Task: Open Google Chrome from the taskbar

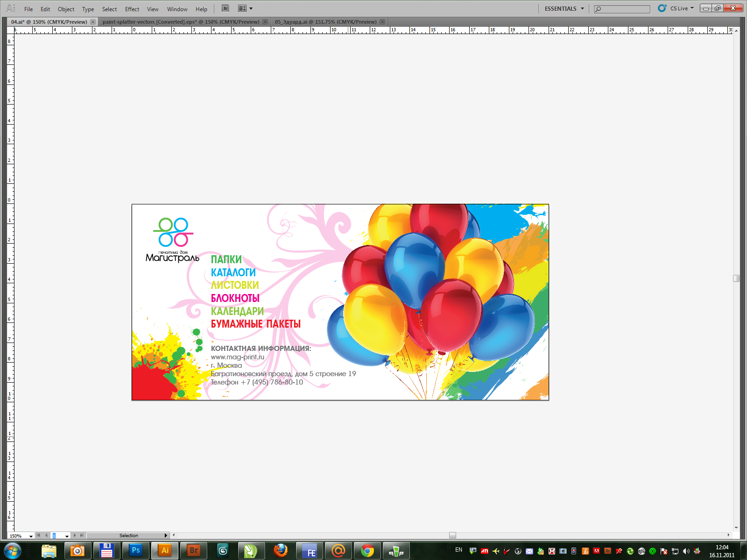Action: (367, 551)
